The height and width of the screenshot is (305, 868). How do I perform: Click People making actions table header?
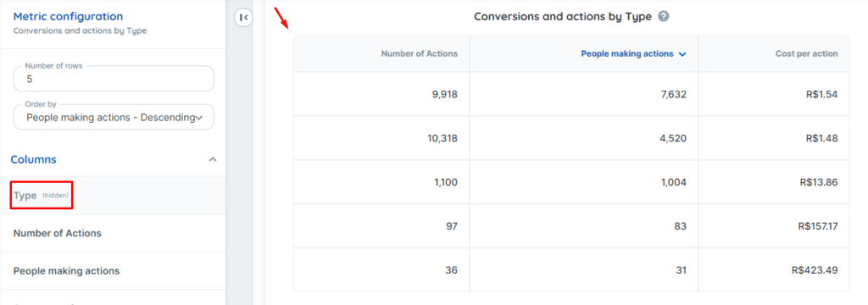[x=626, y=53]
